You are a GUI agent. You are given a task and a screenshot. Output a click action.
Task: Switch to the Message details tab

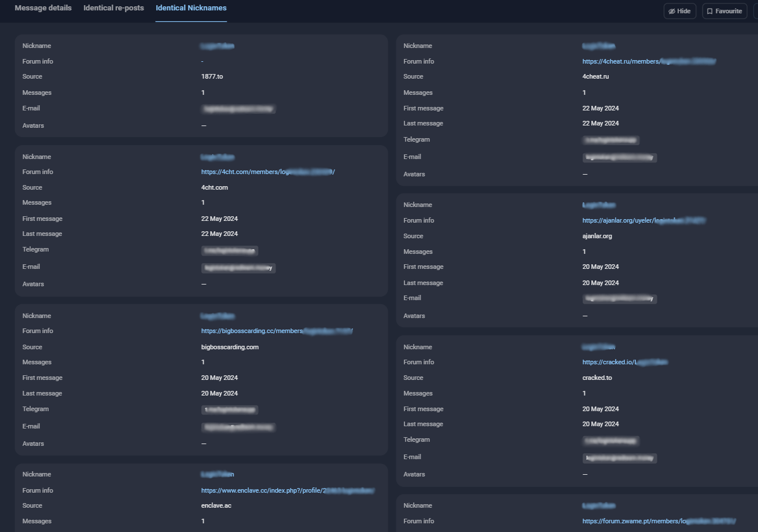42,8
